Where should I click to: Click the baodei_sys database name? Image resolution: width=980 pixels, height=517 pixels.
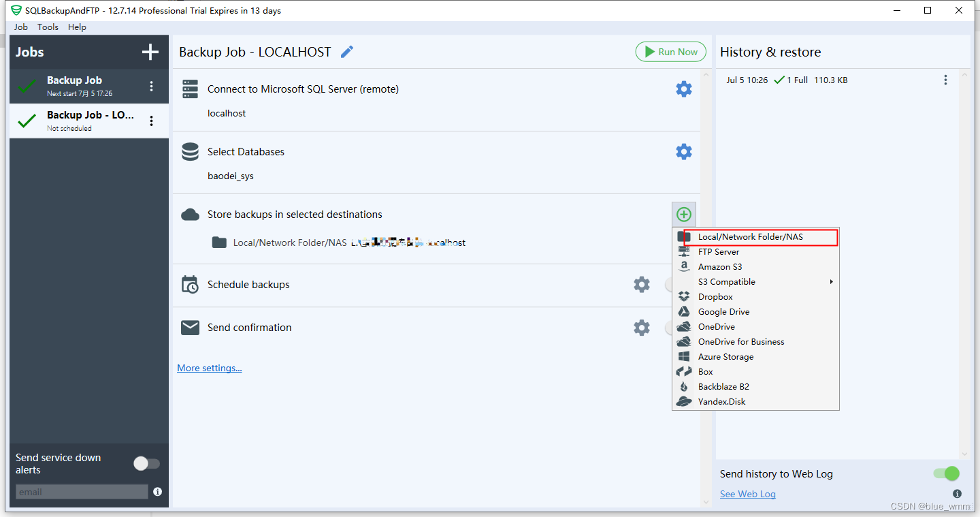(x=231, y=176)
